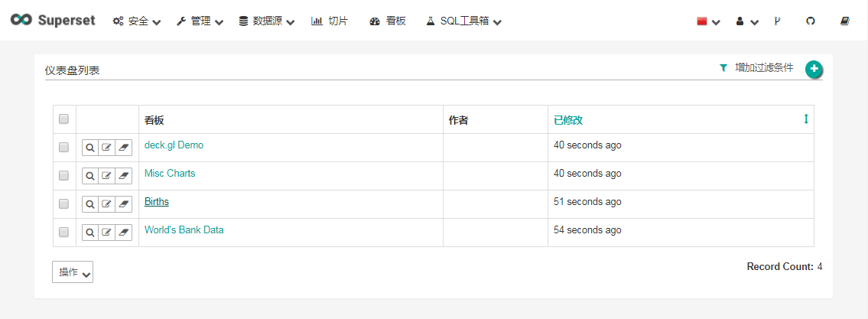Sort by the 已修改 column arrow icon
This screenshot has width=868, height=319.
pyautogui.click(x=806, y=119)
